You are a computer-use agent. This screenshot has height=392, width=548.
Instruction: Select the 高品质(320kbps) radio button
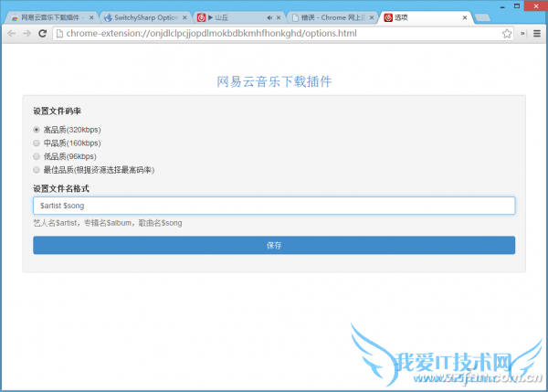(37, 130)
